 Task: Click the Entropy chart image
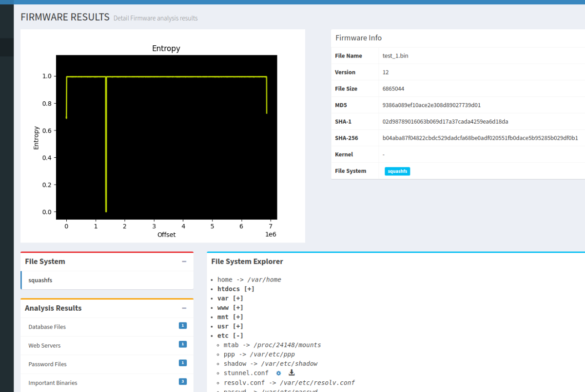[x=162, y=136]
